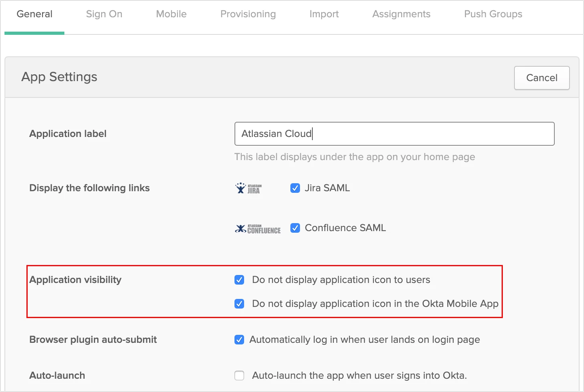584x392 pixels.
Task: Open the Assignments tab
Action: [401, 14]
